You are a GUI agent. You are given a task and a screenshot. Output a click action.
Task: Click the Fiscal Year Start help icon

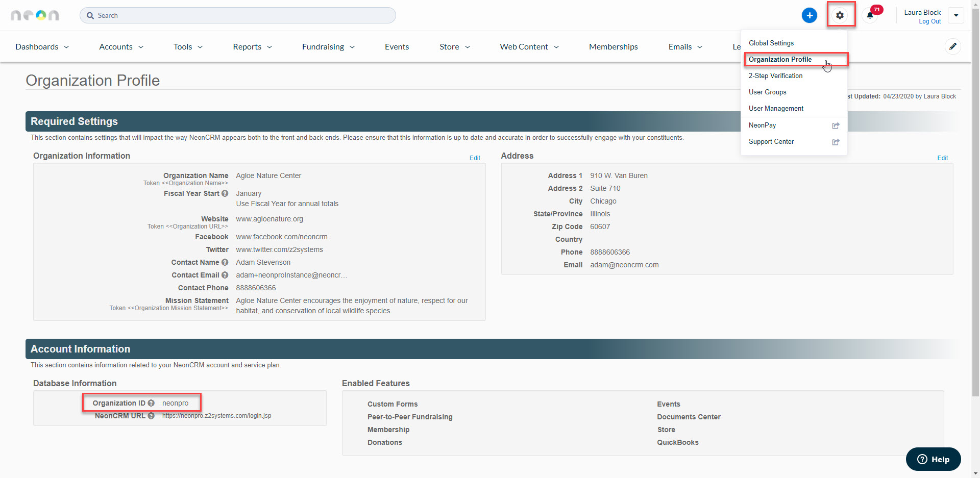(225, 193)
